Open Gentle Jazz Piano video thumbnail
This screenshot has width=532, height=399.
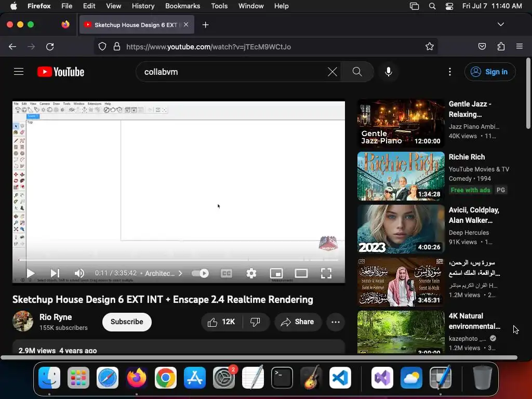coord(401,123)
